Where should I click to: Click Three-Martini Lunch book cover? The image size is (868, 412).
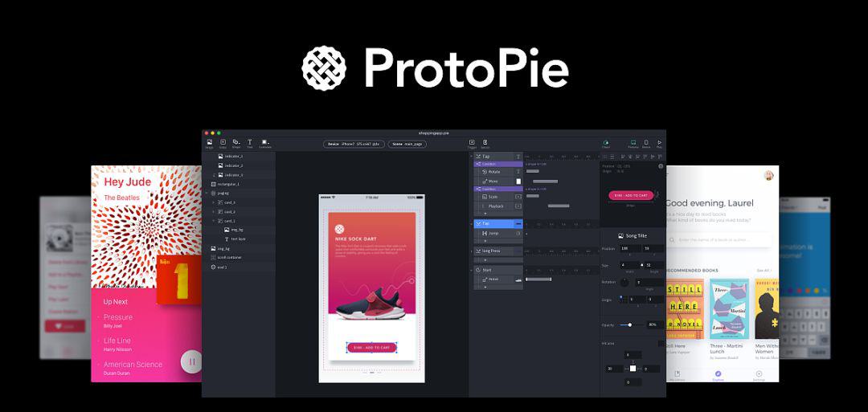(730, 308)
